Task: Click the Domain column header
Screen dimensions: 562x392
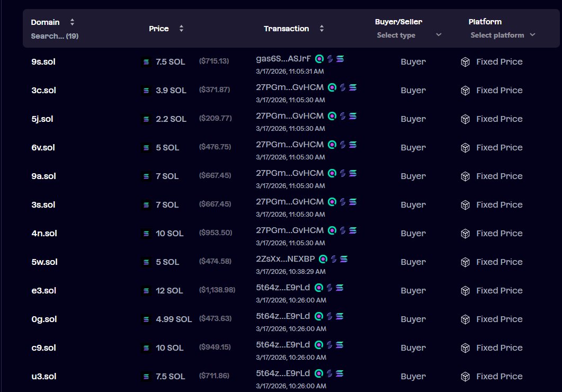Action: click(45, 22)
